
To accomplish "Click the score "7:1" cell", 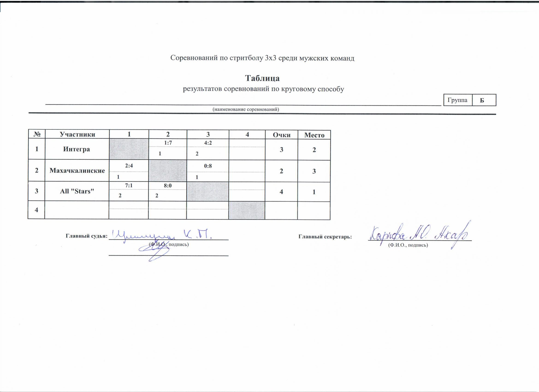I will point(129,185).
